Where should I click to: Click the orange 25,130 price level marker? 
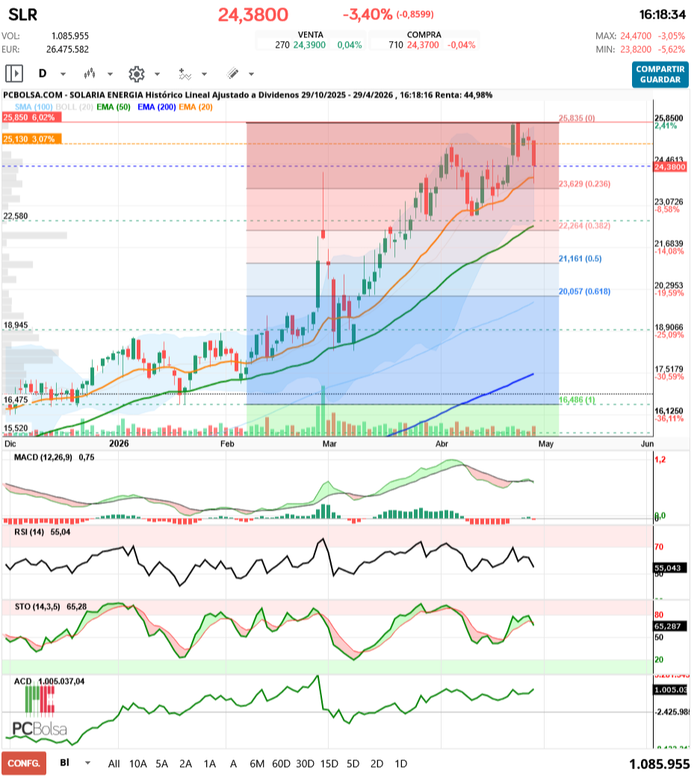coord(32,139)
